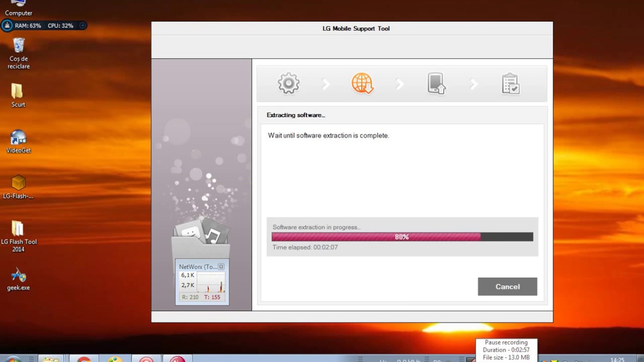Image resolution: width=644 pixels, height=362 pixels.
Task: Click the clipboard completion step icon
Action: pyautogui.click(x=510, y=84)
